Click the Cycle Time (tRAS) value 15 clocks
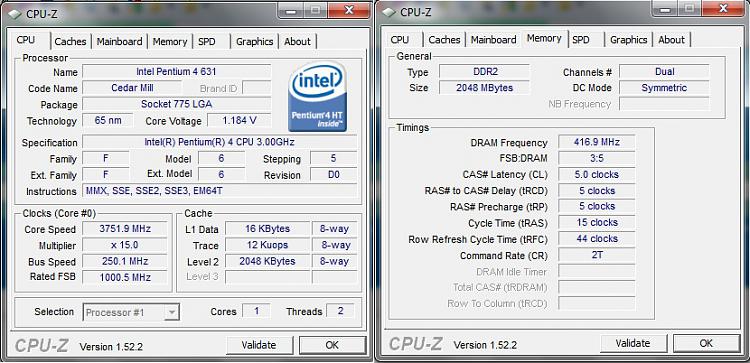750x363 pixels. 597,222
